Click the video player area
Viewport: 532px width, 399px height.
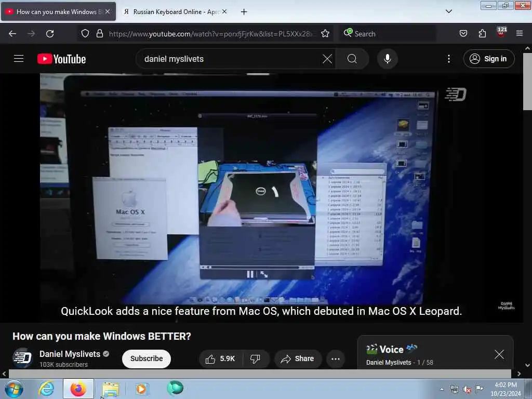(261, 197)
